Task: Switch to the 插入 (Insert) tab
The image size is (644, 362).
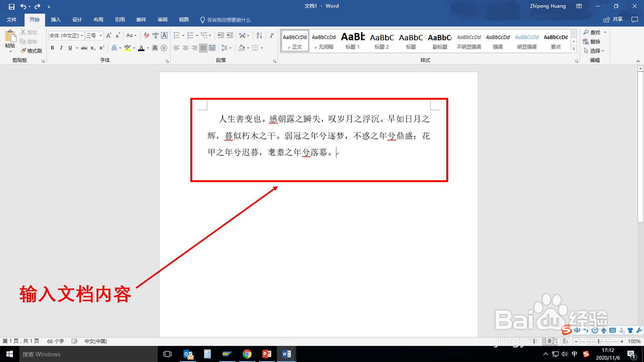Action: tap(56, 20)
